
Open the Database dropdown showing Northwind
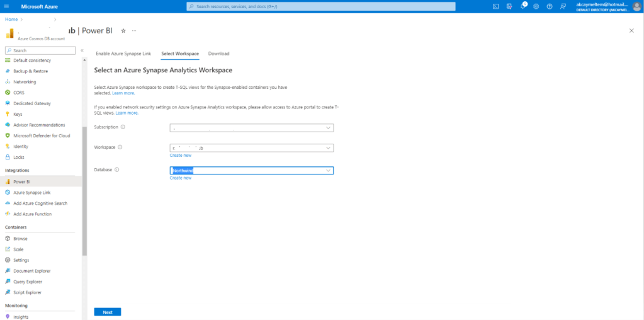(251, 171)
